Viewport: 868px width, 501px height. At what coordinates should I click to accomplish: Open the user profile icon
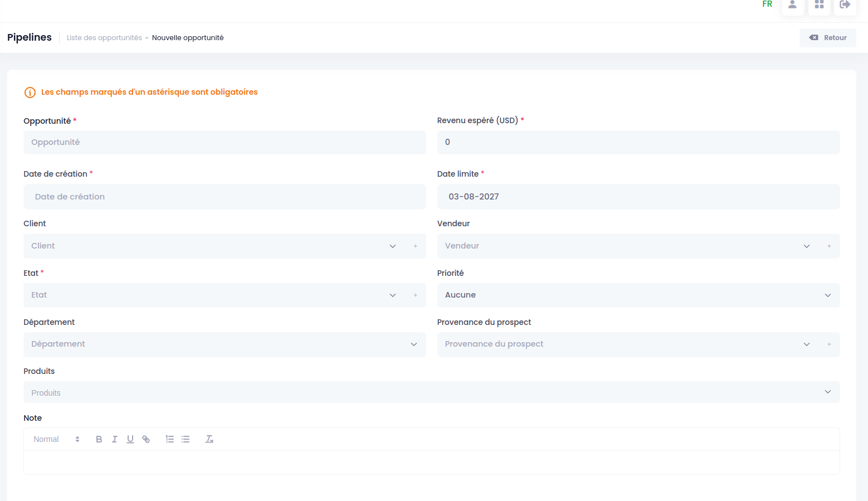(793, 5)
